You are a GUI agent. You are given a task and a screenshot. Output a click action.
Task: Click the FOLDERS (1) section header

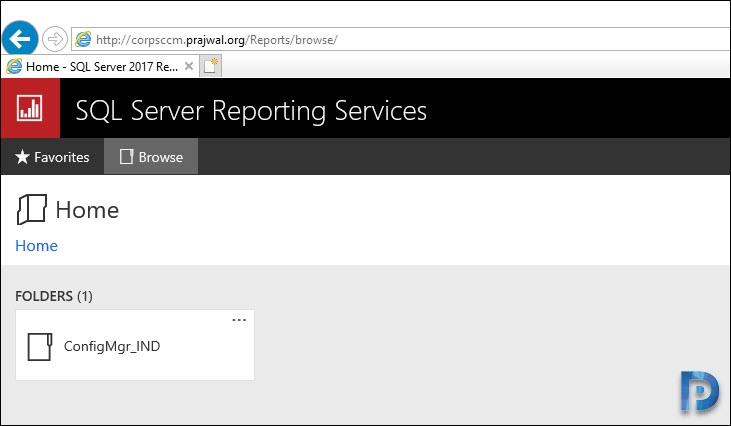[x=54, y=296]
